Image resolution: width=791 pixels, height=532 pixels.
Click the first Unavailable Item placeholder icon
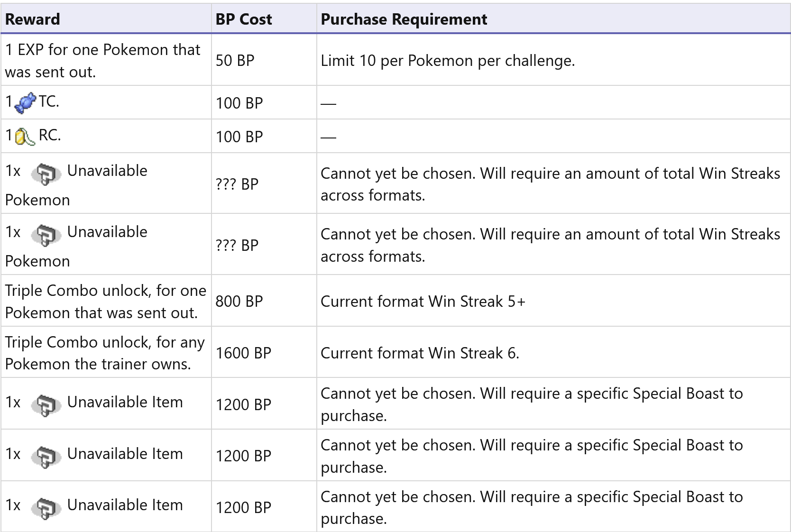46,405
